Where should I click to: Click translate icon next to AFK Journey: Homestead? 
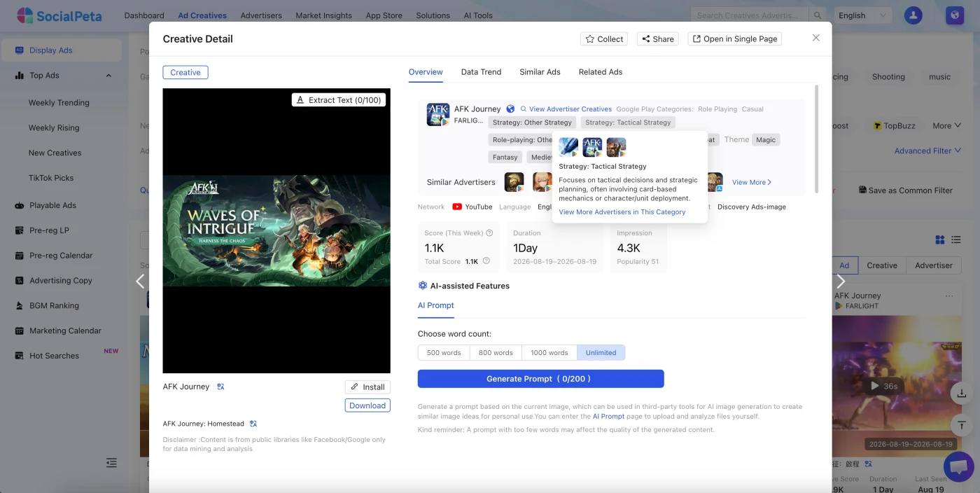click(x=253, y=424)
